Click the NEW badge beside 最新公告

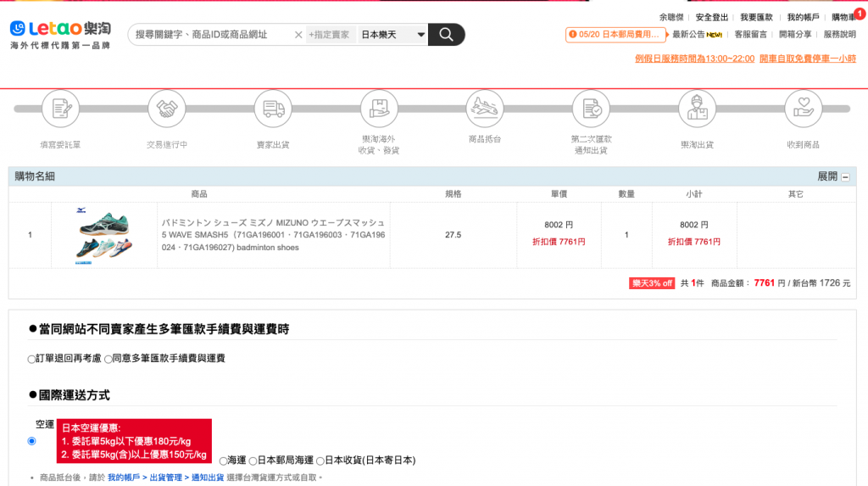pyautogui.click(x=714, y=35)
